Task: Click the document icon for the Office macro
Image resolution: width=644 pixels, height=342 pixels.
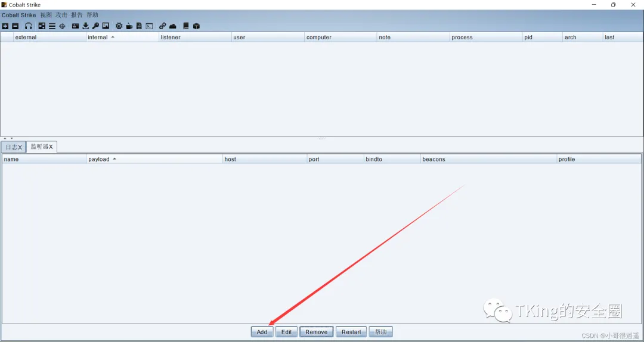Action: click(139, 26)
